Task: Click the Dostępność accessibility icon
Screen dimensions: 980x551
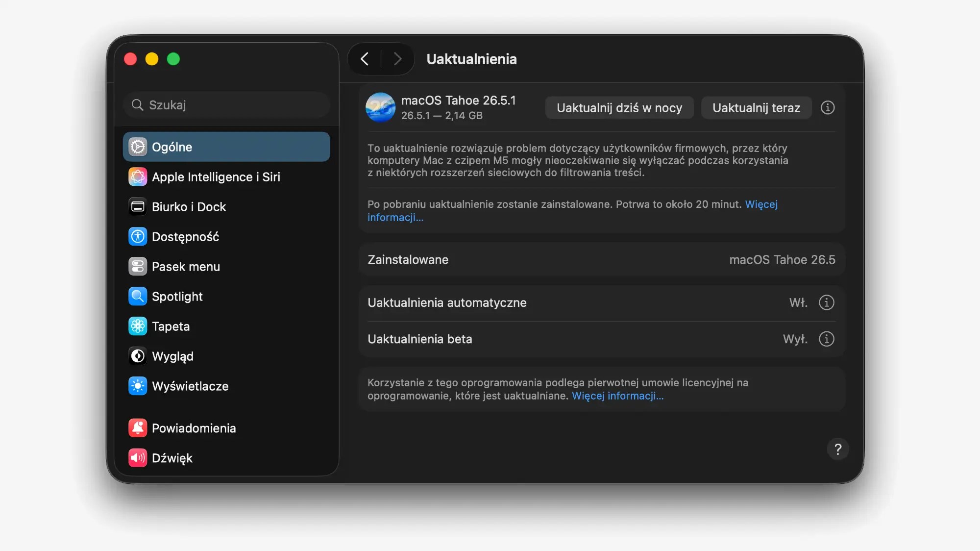Action: click(138, 236)
